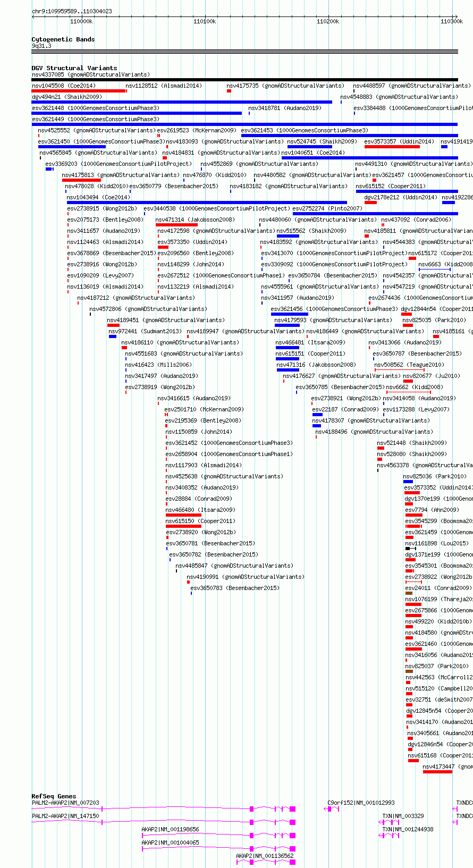
Task: Select nsv416423 (Mills2006) label
Action: click(158, 365)
